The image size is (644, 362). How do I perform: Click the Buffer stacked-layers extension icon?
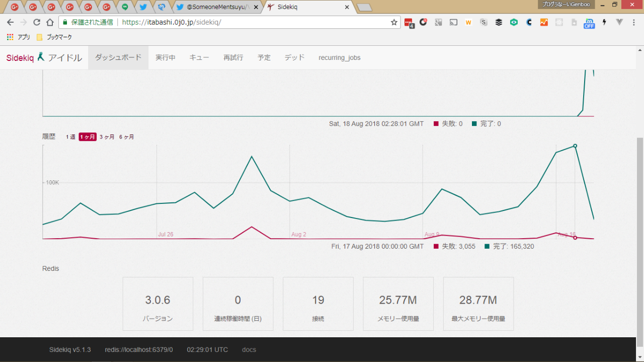(499, 22)
